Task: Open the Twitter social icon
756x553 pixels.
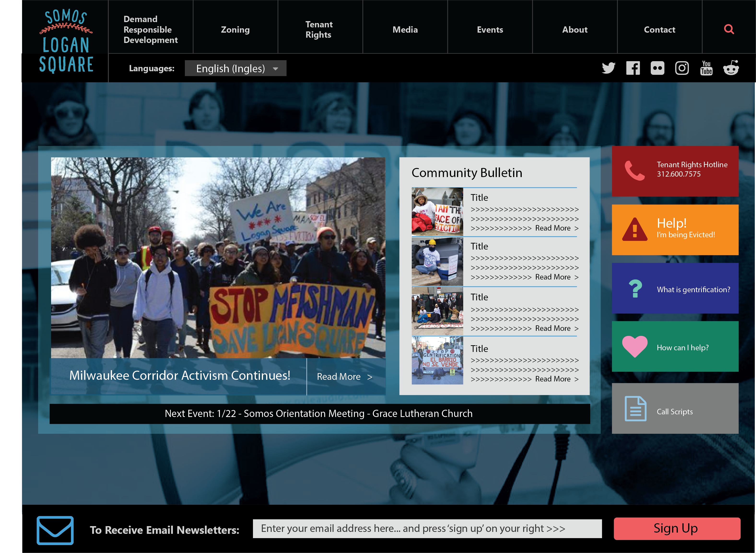Action: [608, 68]
